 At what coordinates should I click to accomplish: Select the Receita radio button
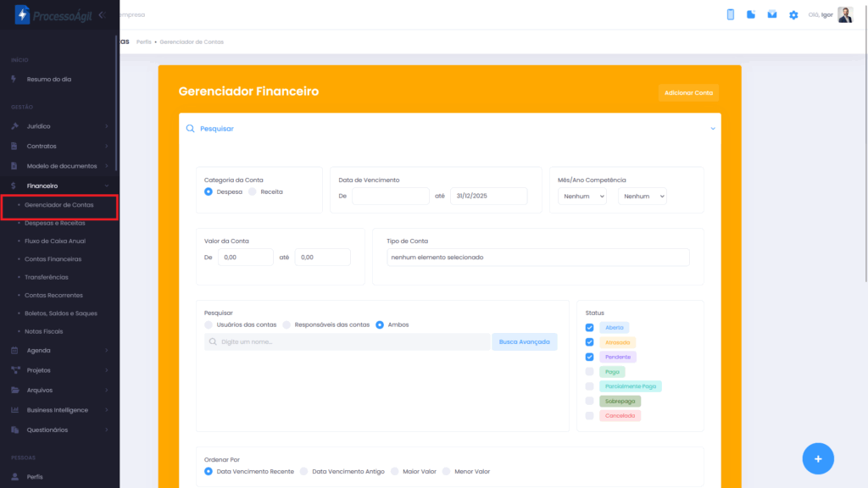pyautogui.click(x=252, y=191)
